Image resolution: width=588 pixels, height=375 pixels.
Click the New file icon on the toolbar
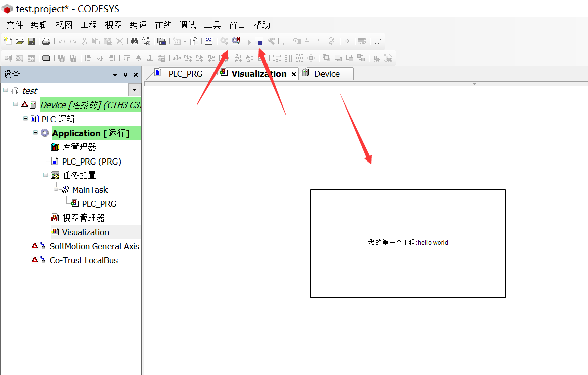[x=7, y=41]
